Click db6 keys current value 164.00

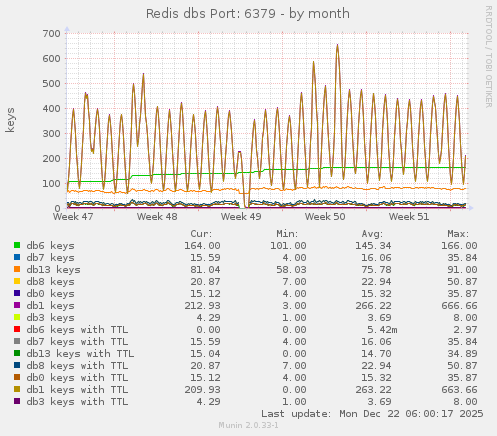coord(202,246)
